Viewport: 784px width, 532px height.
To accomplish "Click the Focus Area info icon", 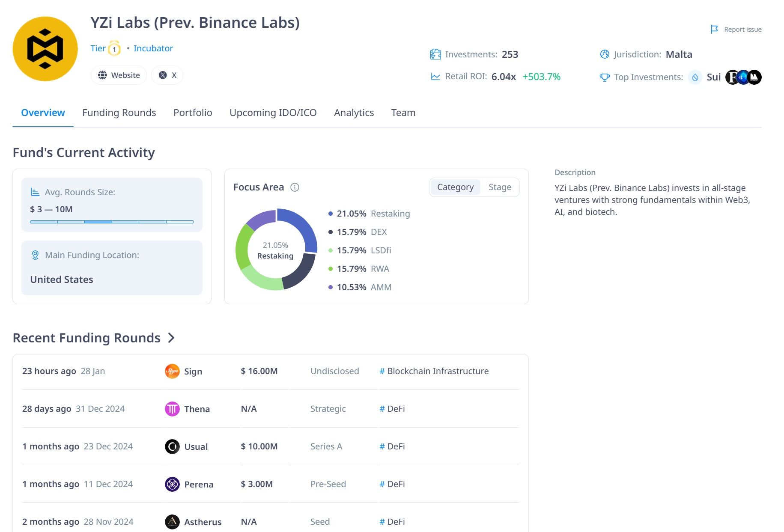I will click(x=295, y=187).
